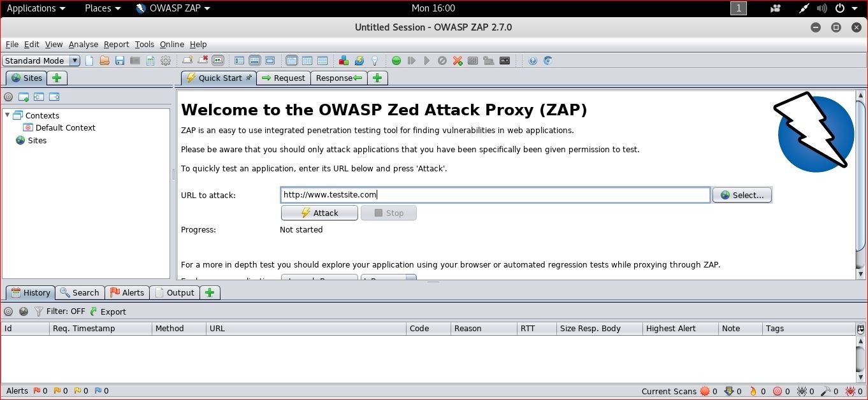
Task: Click the Show All Tabs toolbar icon
Action: click(x=187, y=61)
